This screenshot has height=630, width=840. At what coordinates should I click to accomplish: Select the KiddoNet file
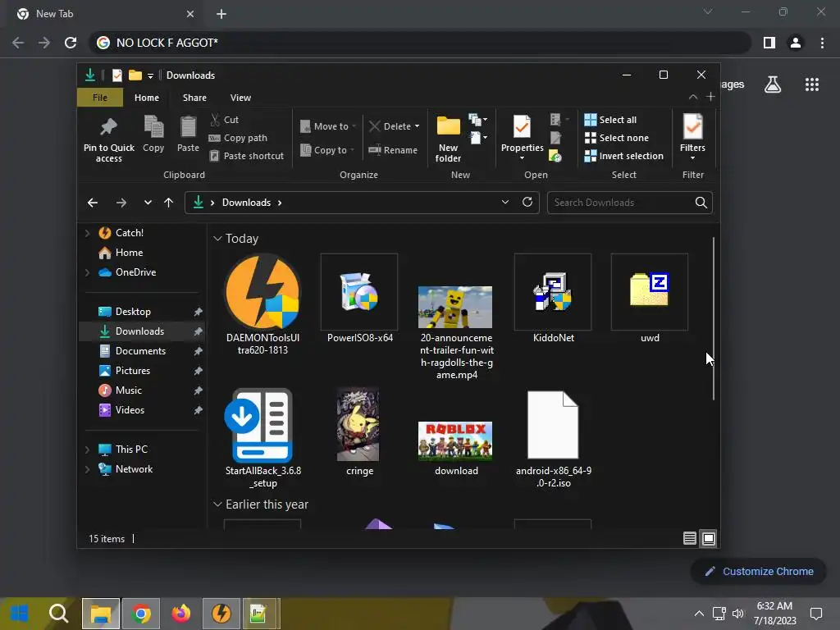554,299
